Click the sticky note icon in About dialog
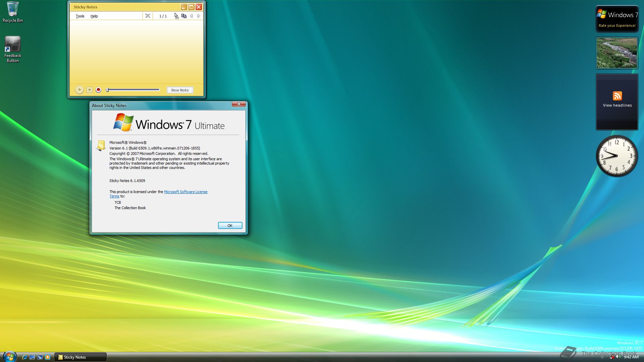This screenshot has height=362, width=644. click(x=101, y=145)
